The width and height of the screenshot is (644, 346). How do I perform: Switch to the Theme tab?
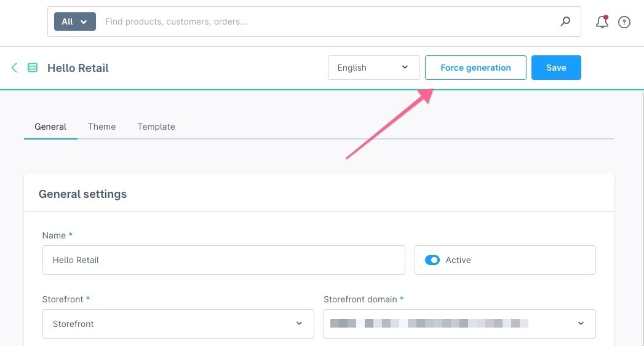(x=101, y=127)
